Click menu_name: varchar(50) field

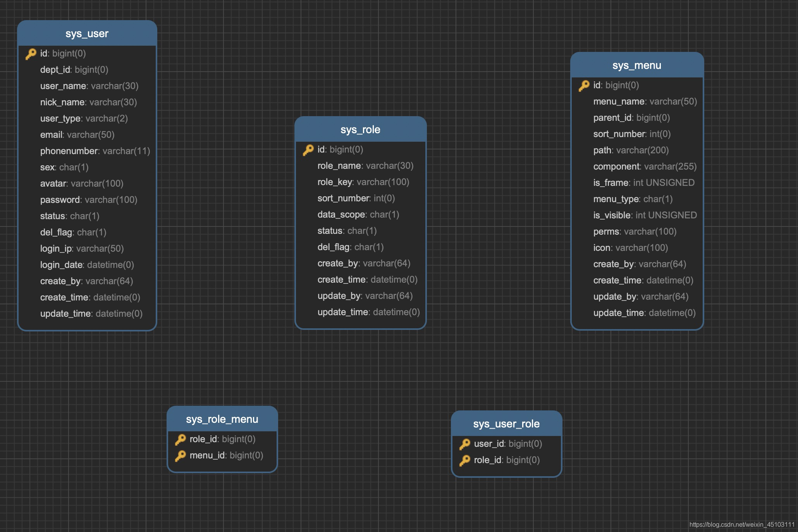[x=645, y=101]
